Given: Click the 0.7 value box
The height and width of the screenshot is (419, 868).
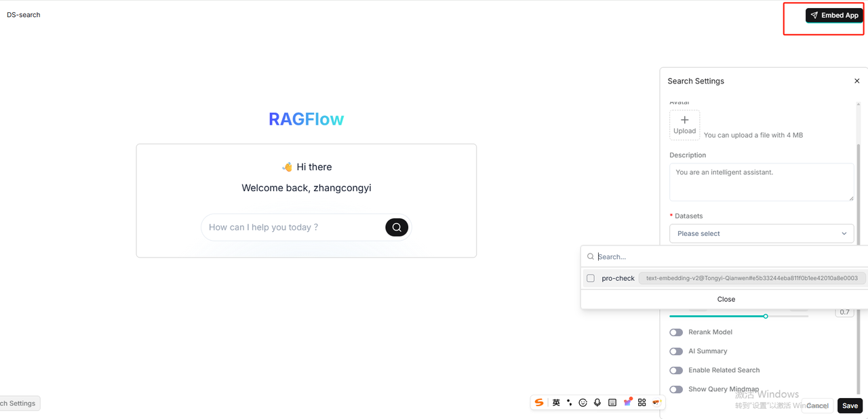Looking at the screenshot, I should tap(844, 313).
